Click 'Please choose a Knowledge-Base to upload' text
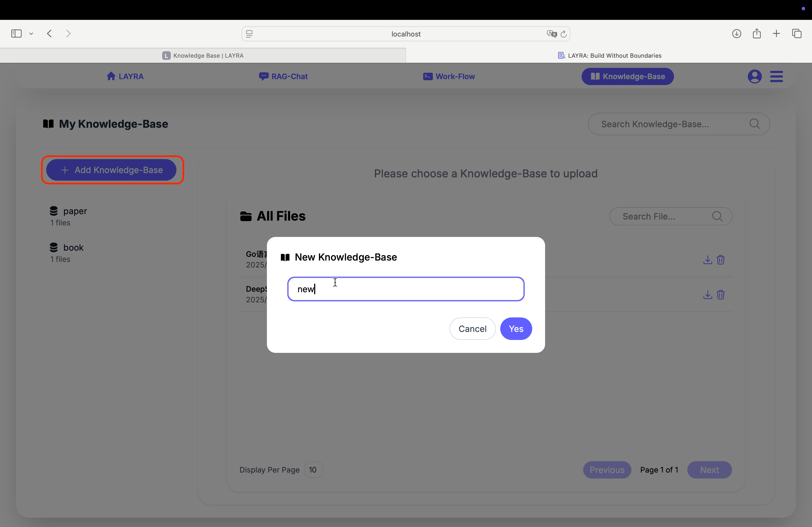This screenshot has height=527, width=812. [486, 174]
